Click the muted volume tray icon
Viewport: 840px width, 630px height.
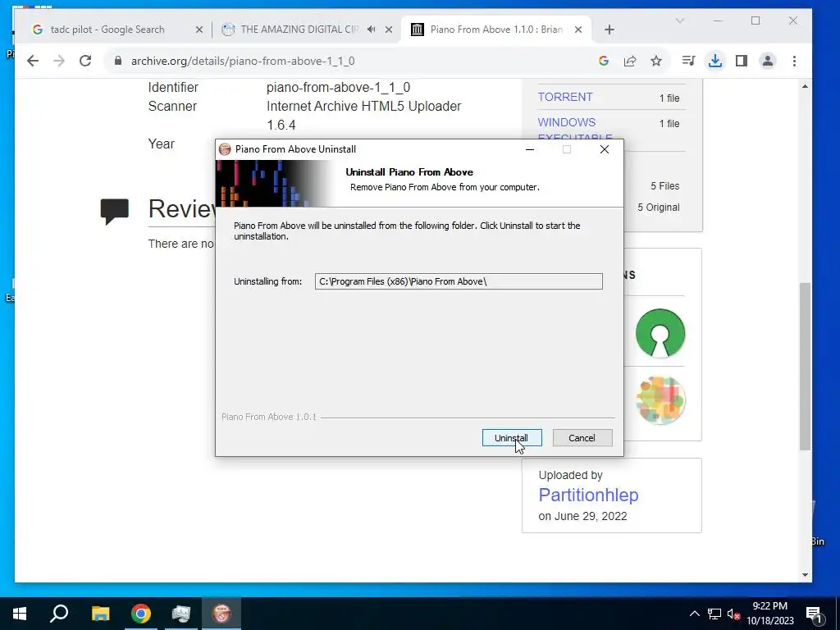pyautogui.click(x=733, y=614)
